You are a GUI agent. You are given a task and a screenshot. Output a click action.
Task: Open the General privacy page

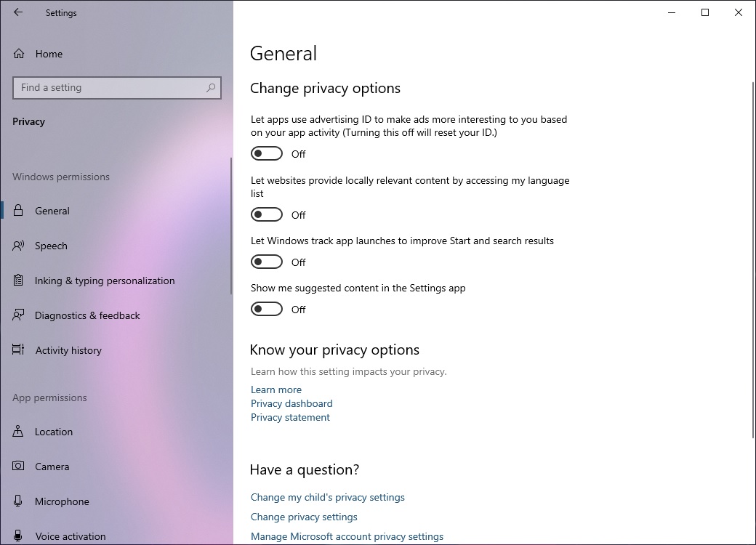116,211
